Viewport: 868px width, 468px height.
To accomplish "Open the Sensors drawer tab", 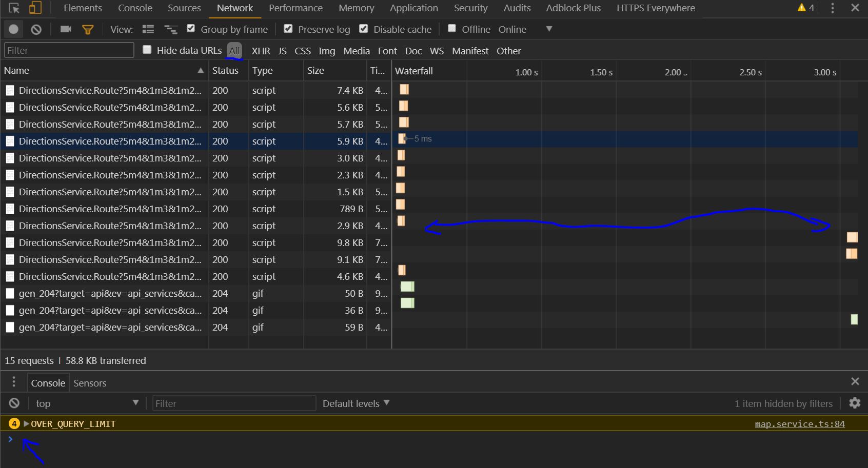I will coord(89,382).
